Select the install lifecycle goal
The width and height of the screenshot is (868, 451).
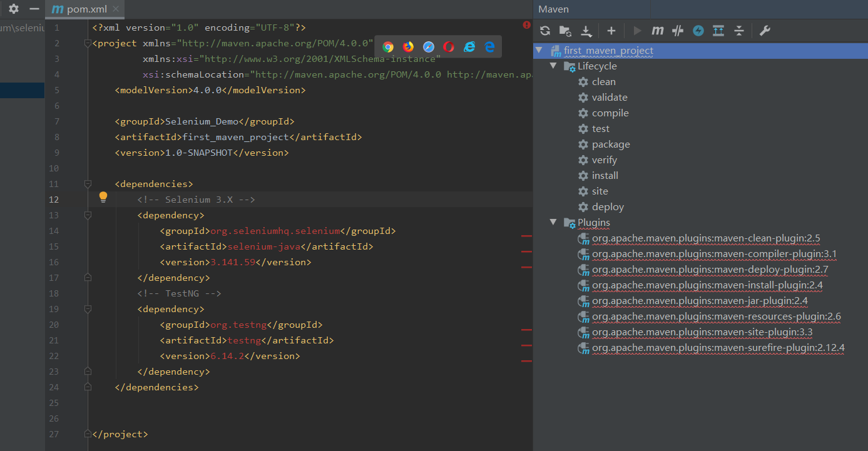605,176
